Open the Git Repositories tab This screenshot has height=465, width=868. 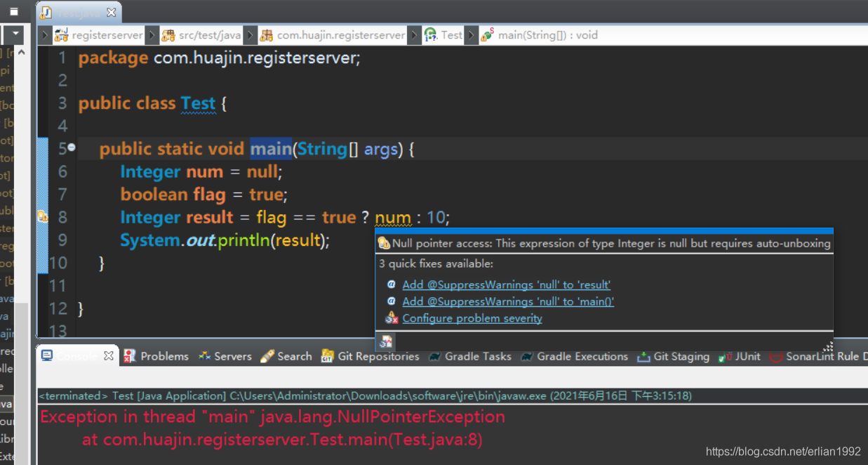(370, 356)
